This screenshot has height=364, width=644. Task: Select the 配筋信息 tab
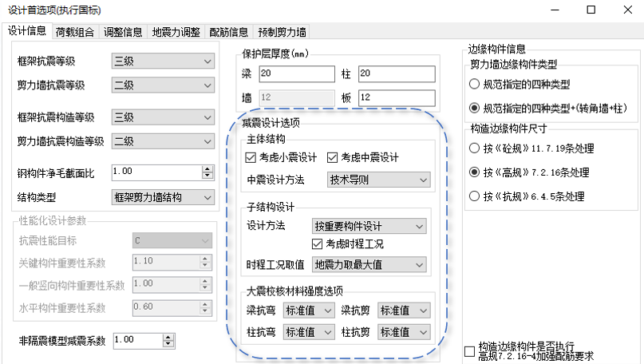click(228, 32)
